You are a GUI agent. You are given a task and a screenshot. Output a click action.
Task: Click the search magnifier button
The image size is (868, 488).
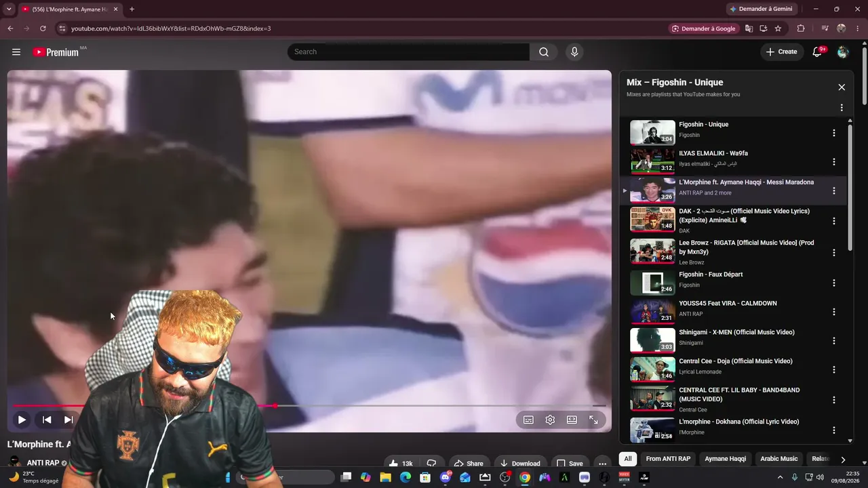(544, 52)
